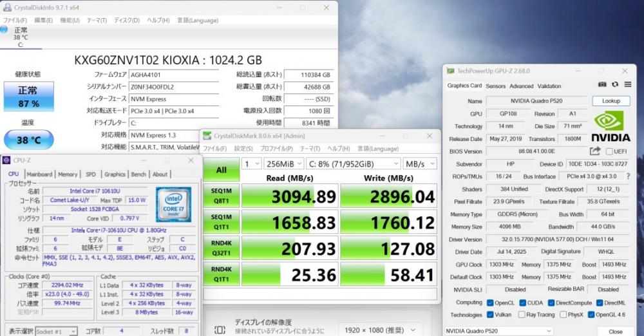Viewport: 644px width, 336px height.
Task: Toggle the Vulkan checkbox
Action: click(490, 315)
